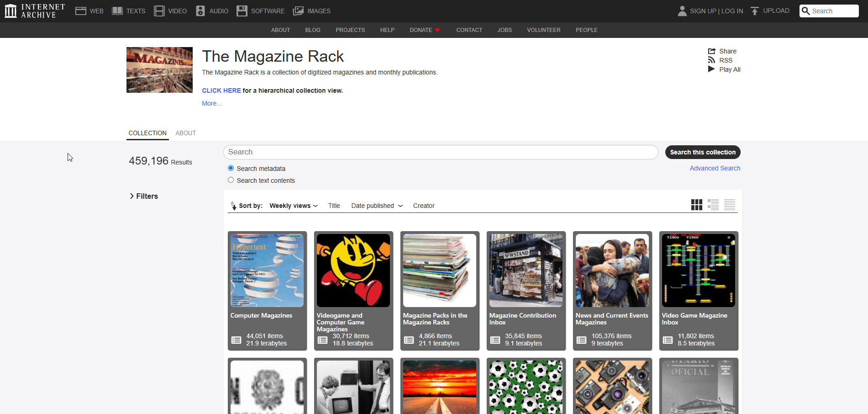Open the Pac-Man Videogame Magazines thumbnail

pyautogui.click(x=353, y=271)
